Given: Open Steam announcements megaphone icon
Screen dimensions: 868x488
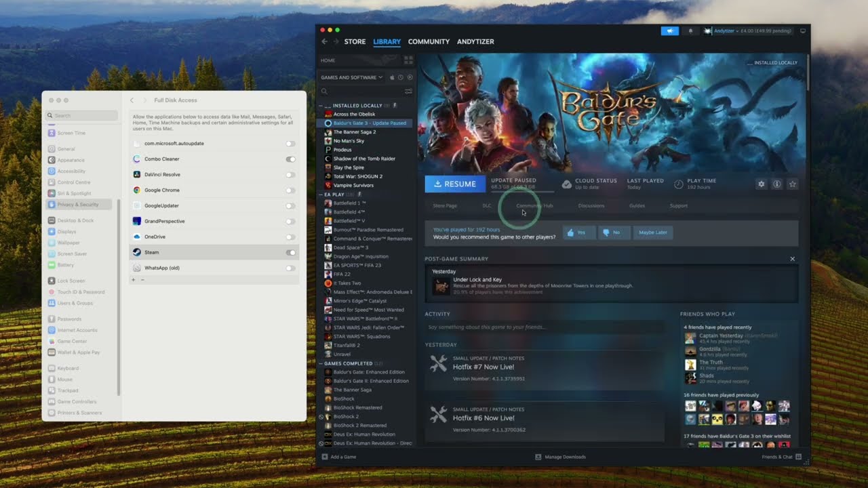Looking at the screenshot, I should [x=669, y=30].
